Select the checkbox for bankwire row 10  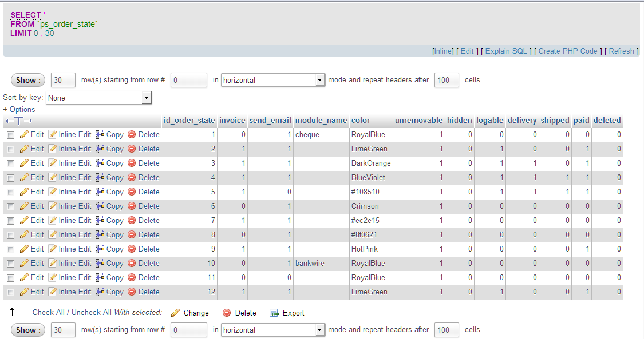click(x=10, y=264)
